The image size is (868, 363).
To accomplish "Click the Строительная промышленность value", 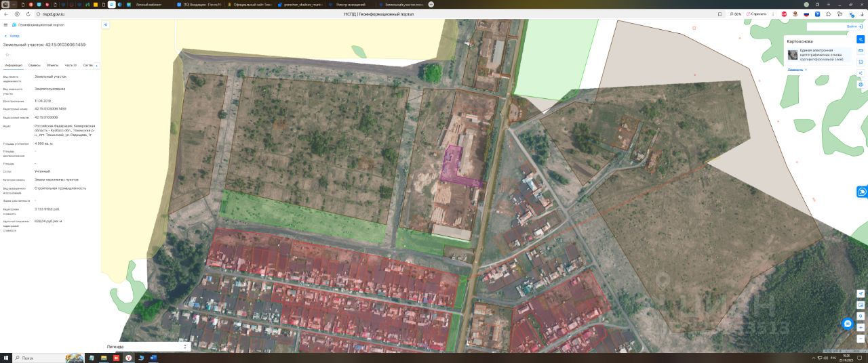I will click(x=60, y=188).
